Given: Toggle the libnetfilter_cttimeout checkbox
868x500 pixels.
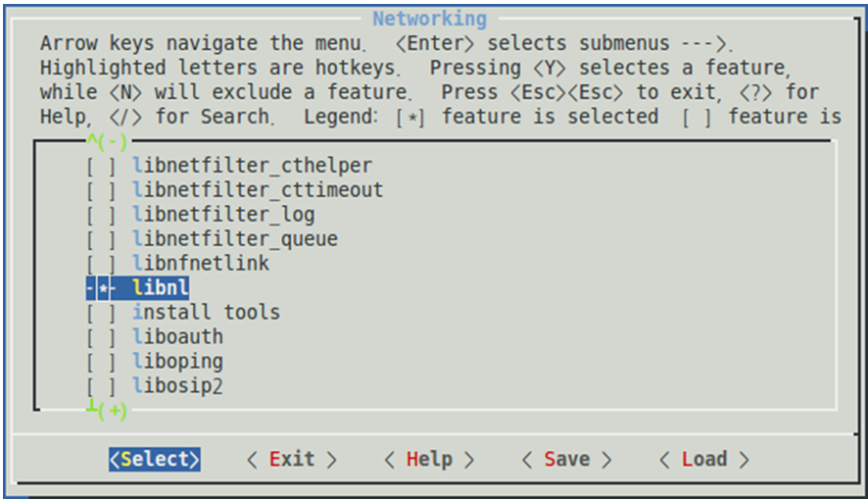Looking at the screenshot, I should coord(100,190).
